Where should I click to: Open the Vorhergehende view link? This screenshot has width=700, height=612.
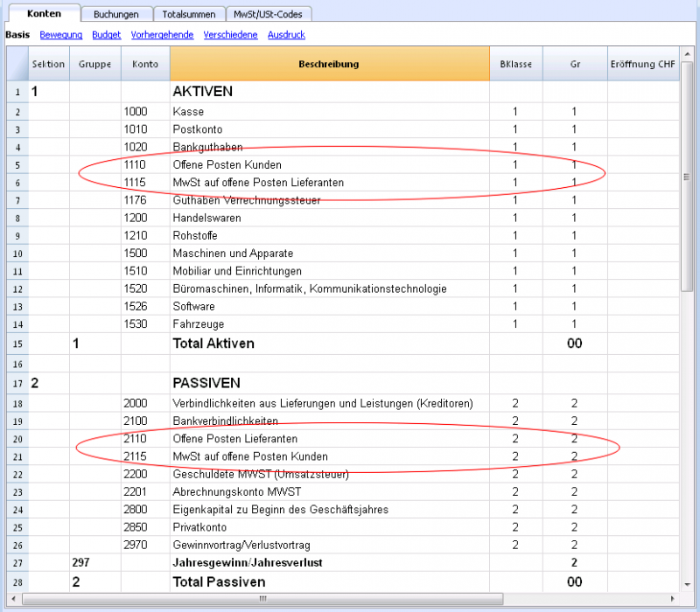[x=162, y=35]
